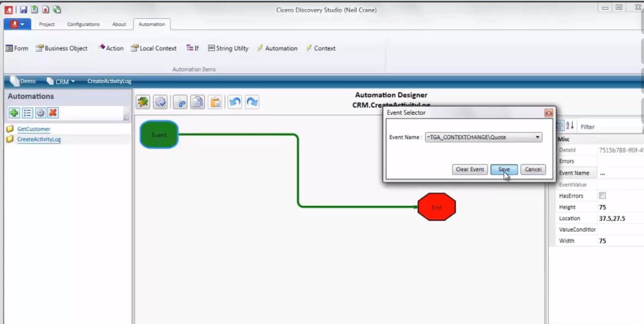Select the Automation ribbon tab
The width and height of the screenshot is (644, 324).
(x=151, y=24)
